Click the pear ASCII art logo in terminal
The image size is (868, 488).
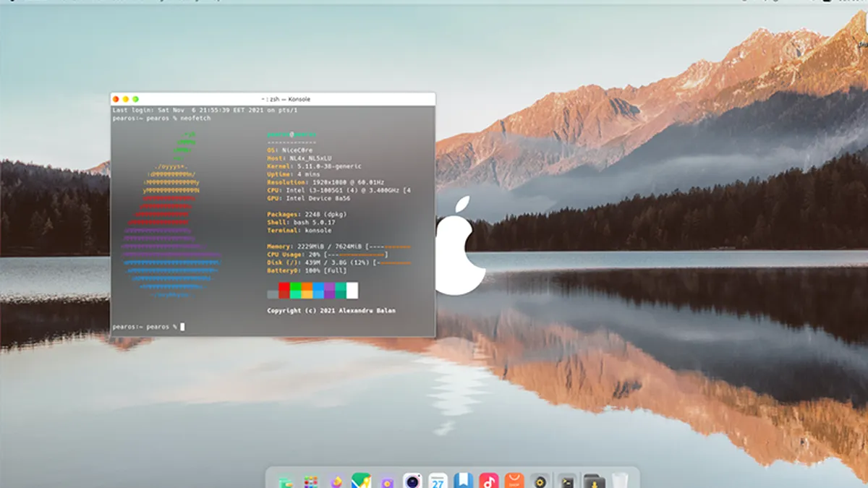(x=171, y=215)
